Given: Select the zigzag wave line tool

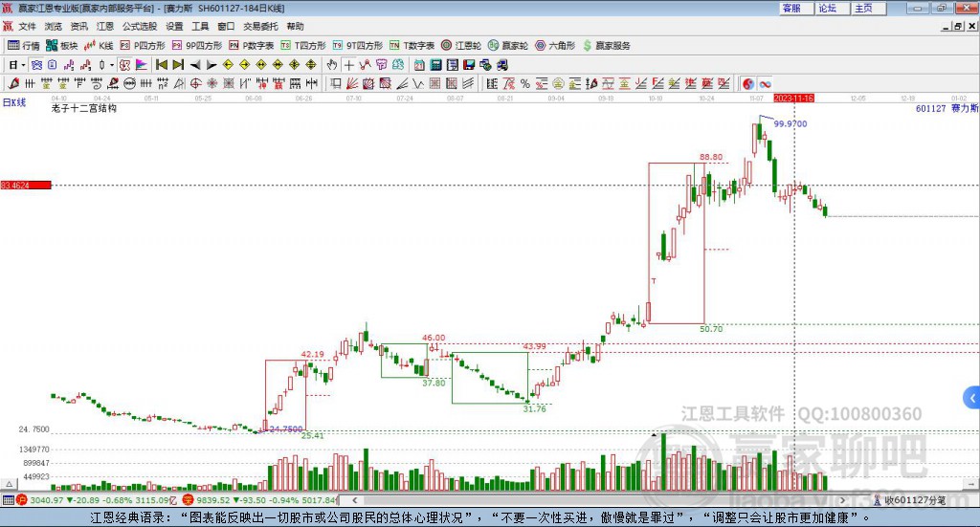Looking at the screenshot, I should click(x=419, y=83).
